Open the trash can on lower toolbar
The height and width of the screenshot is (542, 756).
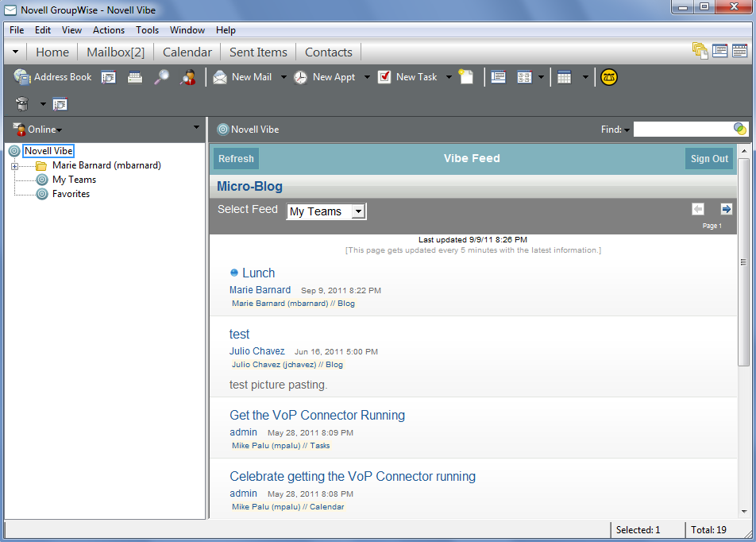(21, 103)
